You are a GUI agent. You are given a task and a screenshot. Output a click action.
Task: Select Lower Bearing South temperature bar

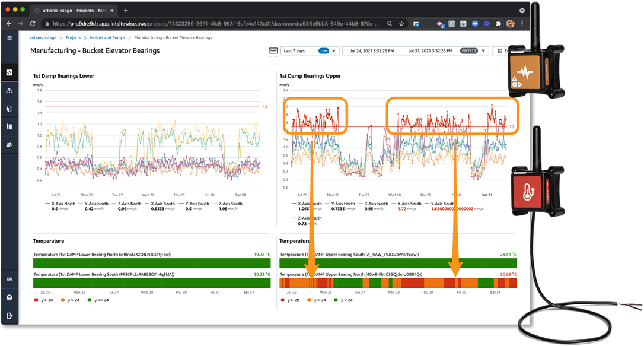tap(152, 283)
